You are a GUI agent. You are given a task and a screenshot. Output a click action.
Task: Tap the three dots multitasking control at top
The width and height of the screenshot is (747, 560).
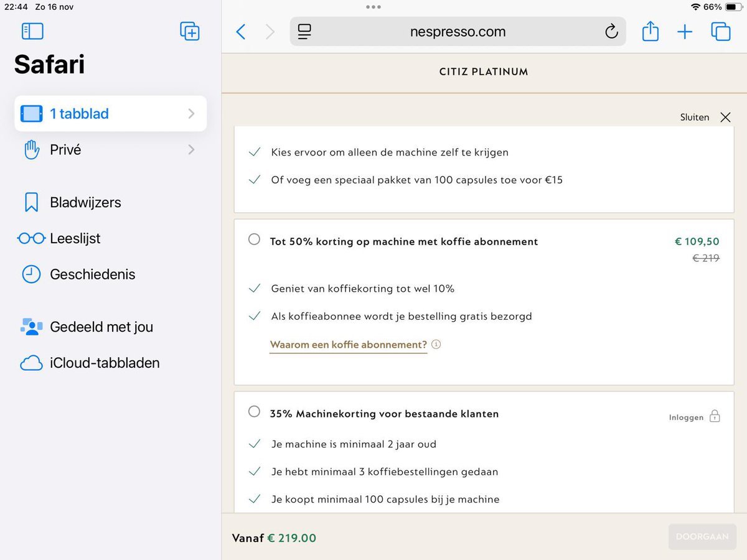(x=374, y=7)
